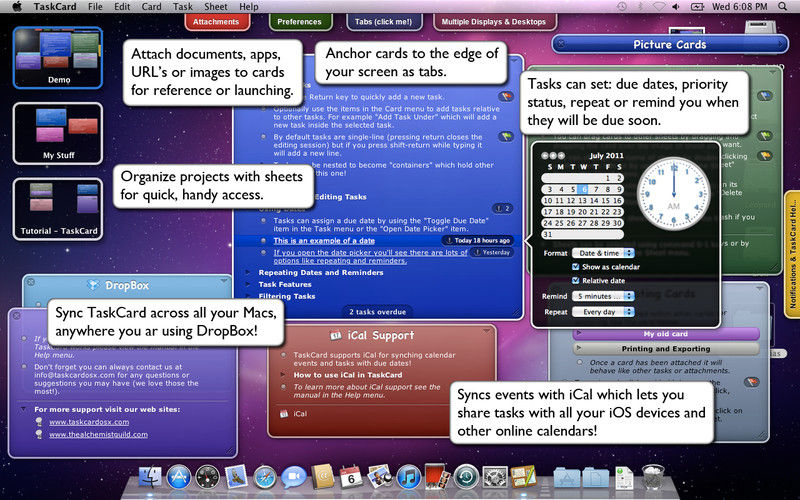Click the 2 tasks overdue button
Viewport: 800px width, 500px height.
(378, 312)
